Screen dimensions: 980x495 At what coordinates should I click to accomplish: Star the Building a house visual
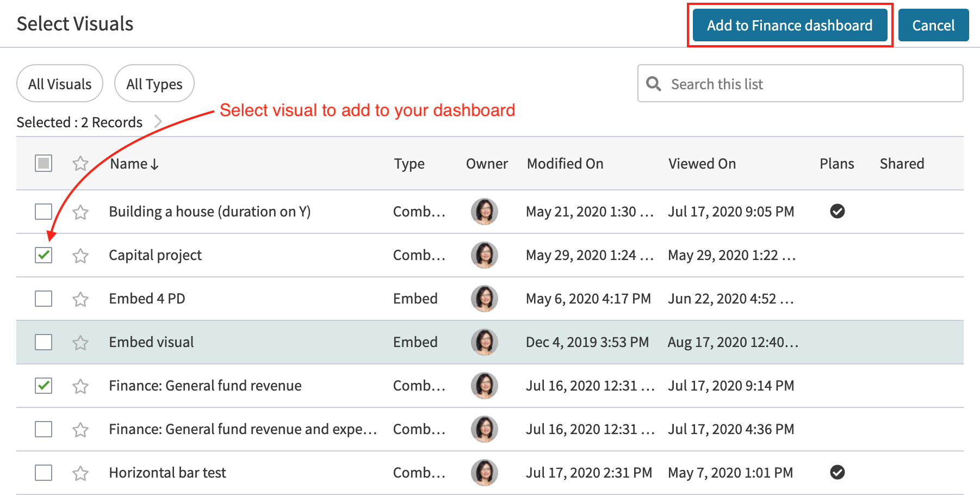click(80, 212)
